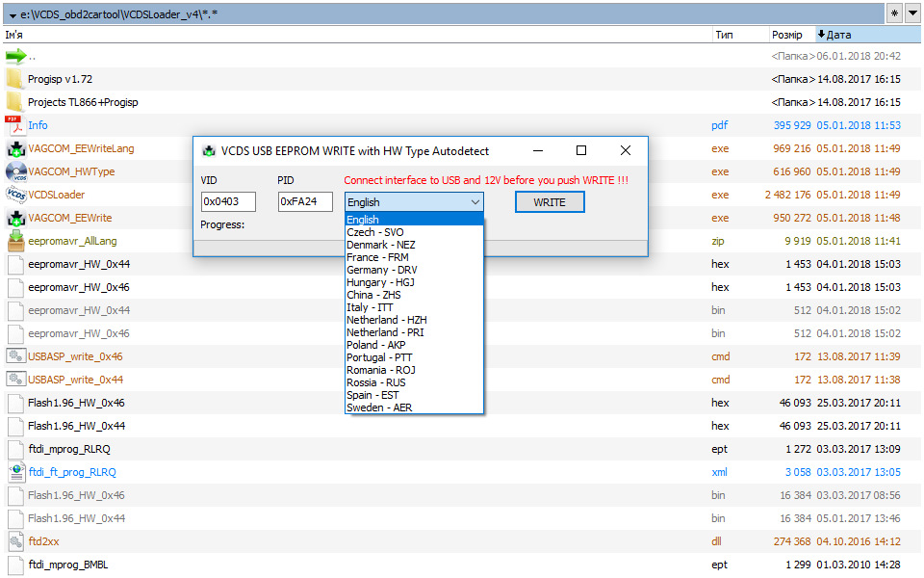Open the drive path dropdown arrow
The image size is (924, 578).
point(13,15)
